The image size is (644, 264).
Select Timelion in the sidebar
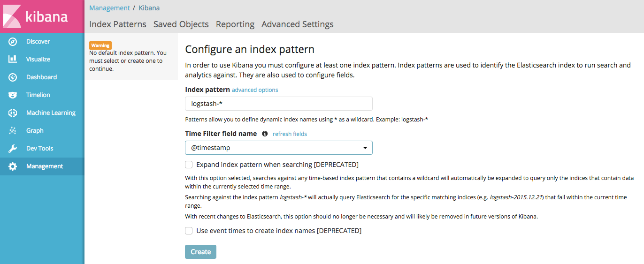click(x=38, y=95)
